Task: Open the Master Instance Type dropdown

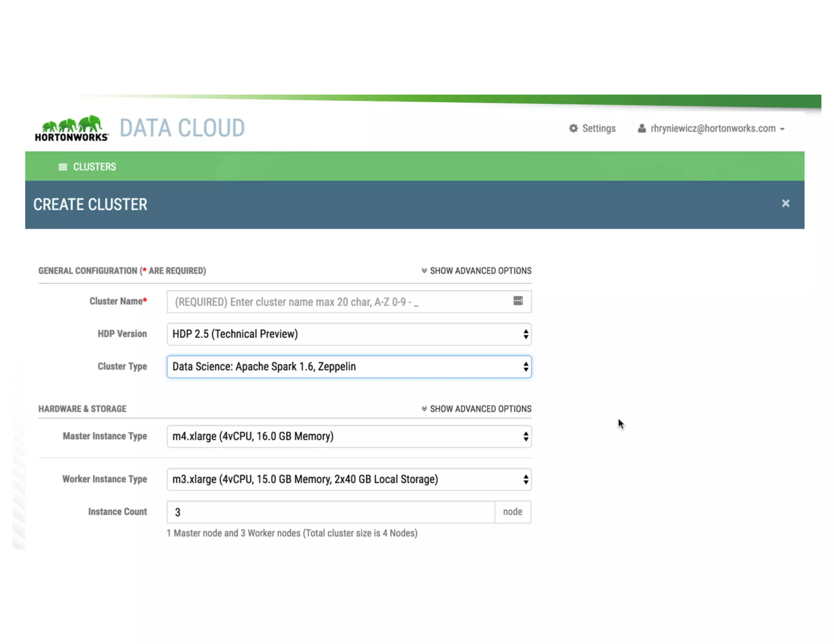Action: pos(349,436)
